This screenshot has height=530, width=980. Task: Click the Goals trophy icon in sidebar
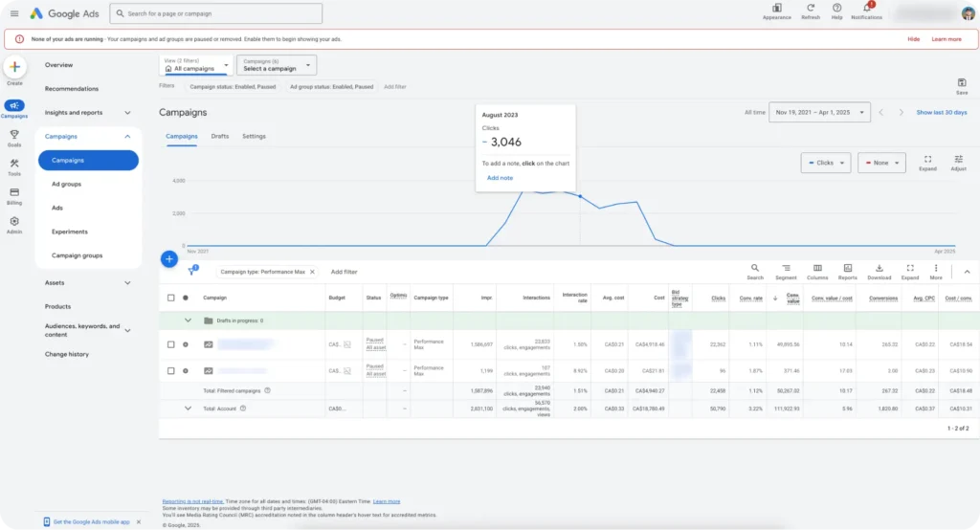point(14,135)
